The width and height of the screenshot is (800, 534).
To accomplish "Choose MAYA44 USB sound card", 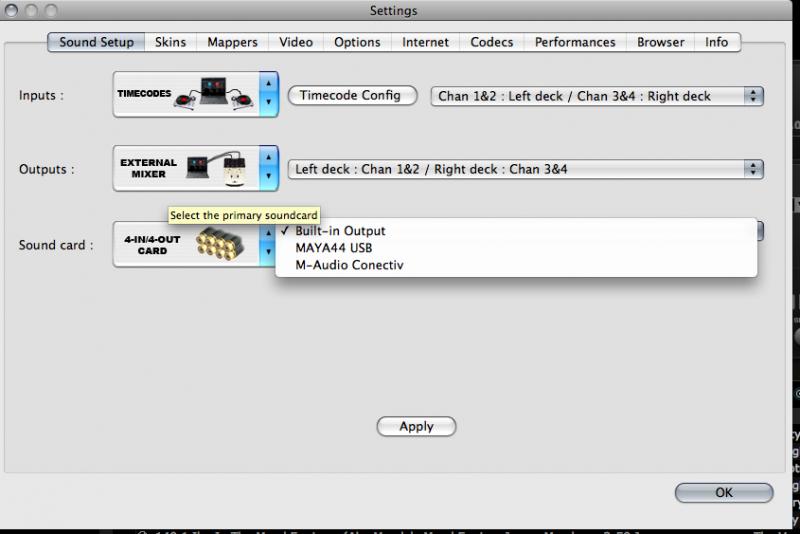I will point(334,248).
